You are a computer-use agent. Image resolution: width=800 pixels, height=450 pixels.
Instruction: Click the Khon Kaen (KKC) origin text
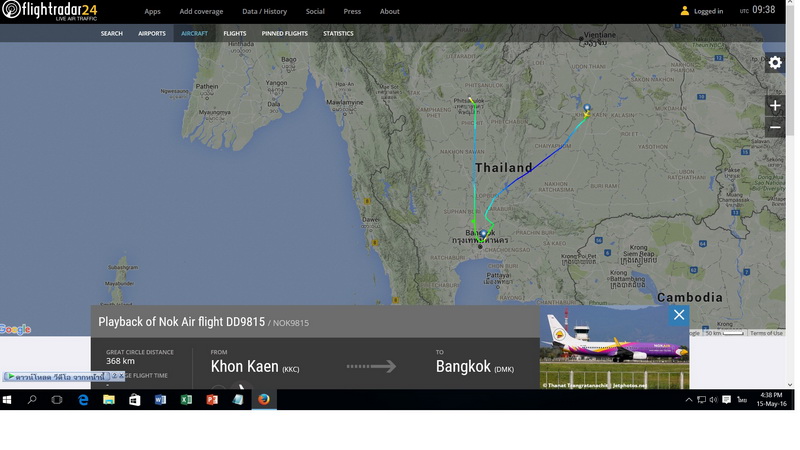tap(255, 367)
